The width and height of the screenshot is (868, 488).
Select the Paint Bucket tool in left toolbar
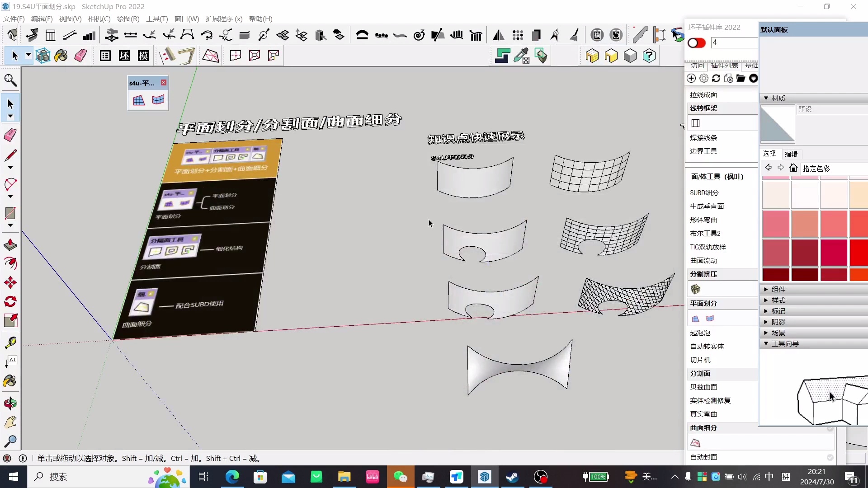point(10,381)
